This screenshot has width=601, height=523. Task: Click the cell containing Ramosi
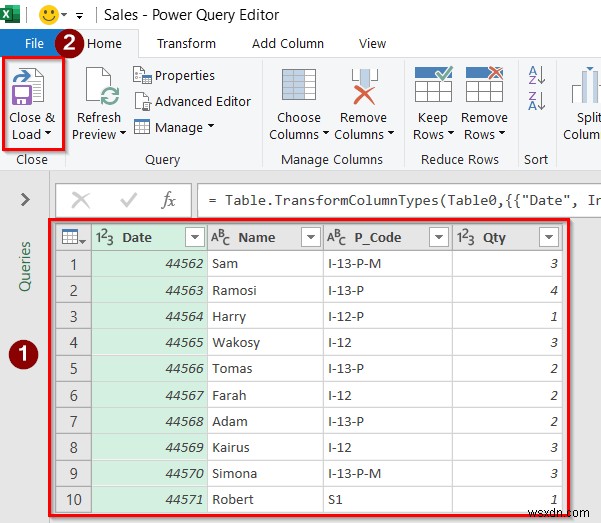click(x=265, y=290)
